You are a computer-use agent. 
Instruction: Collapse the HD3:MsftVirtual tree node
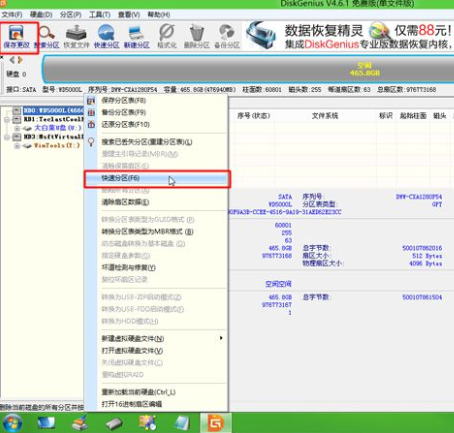coord(7,137)
